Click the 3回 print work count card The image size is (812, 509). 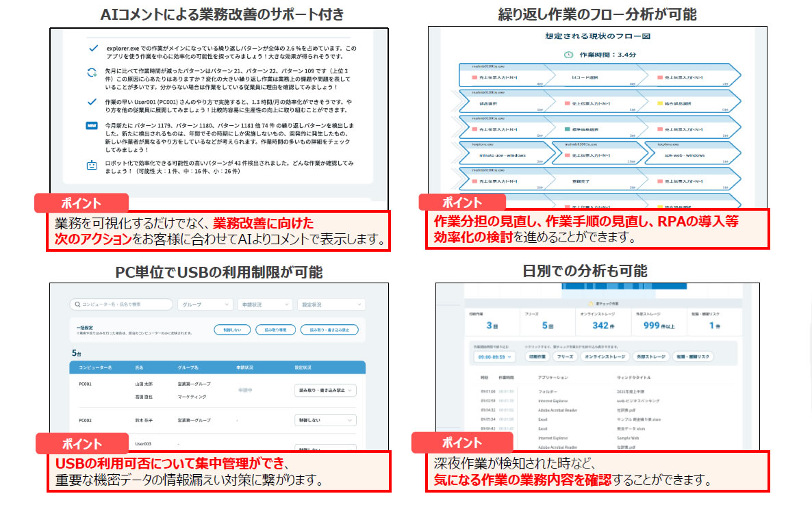pos(492,321)
